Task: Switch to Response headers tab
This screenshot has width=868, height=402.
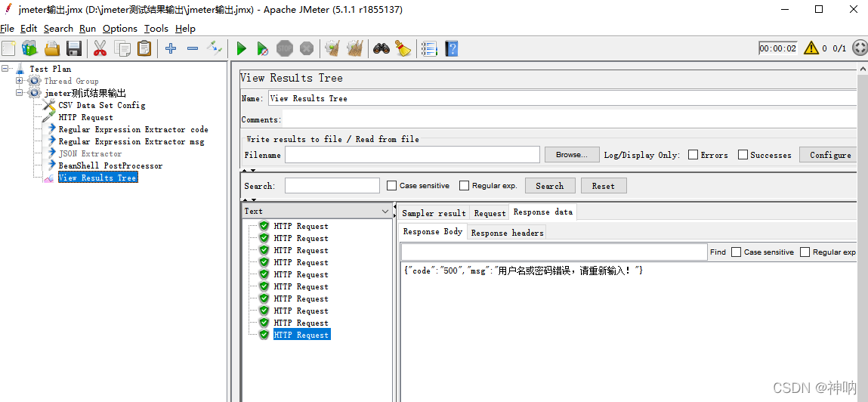Action: (507, 233)
